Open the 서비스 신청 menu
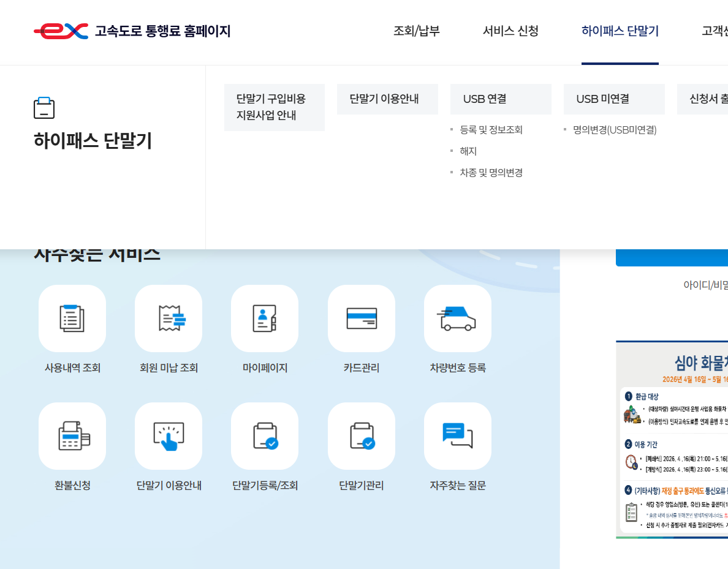The image size is (728, 569). 510,31
